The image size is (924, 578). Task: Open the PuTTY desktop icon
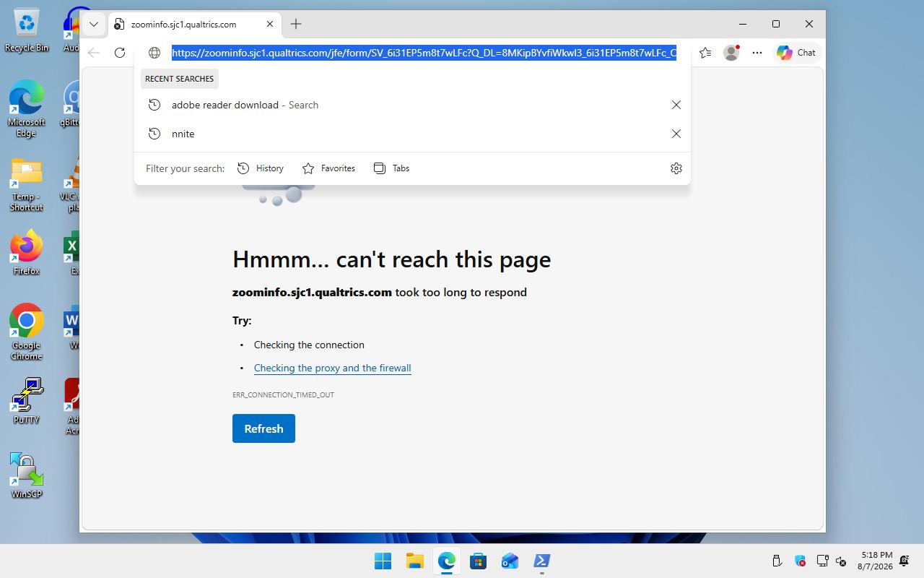click(x=27, y=401)
